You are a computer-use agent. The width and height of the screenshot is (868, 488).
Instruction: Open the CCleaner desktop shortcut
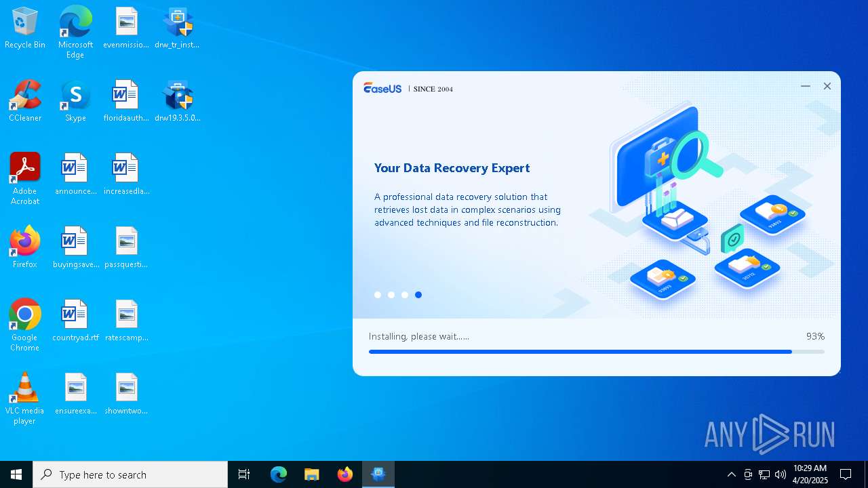pyautogui.click(x=25, y=101)
